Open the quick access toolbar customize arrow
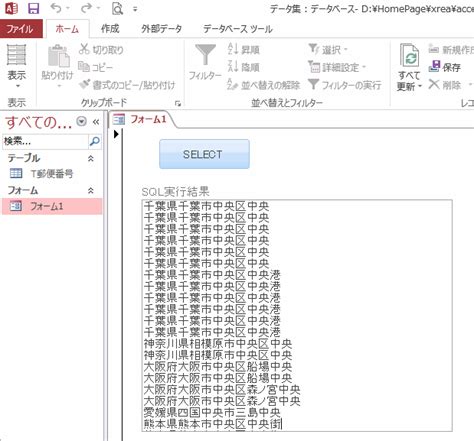 coord(135,9)
